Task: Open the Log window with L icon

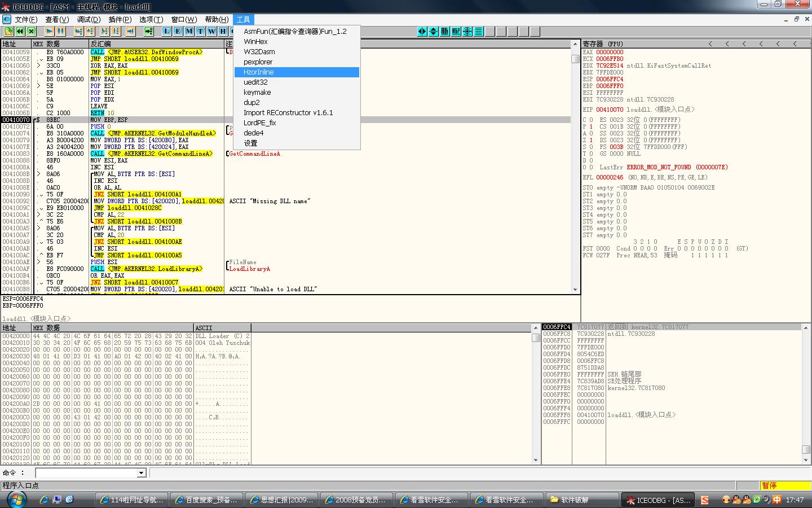Action: pos(167,32)
